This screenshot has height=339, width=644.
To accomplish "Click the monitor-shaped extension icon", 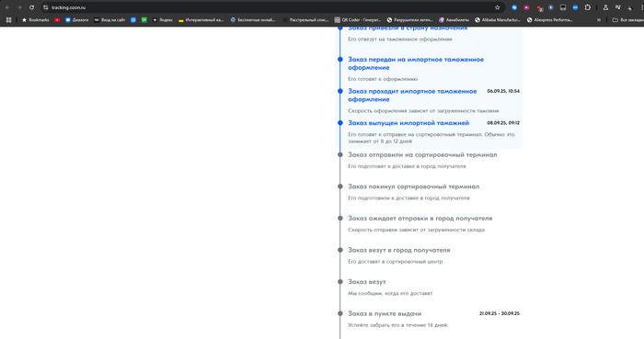I will tap(563, 7).
